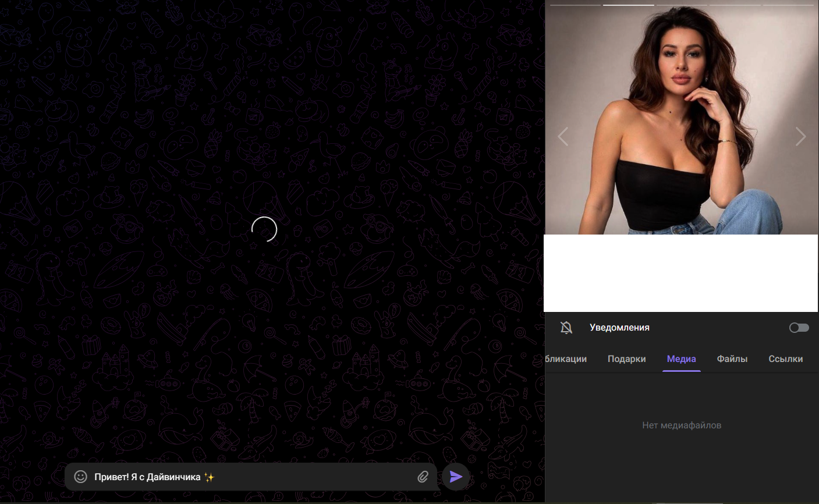
Task: Toggle the Уведомления switch
Action: [x=799, y=328]
